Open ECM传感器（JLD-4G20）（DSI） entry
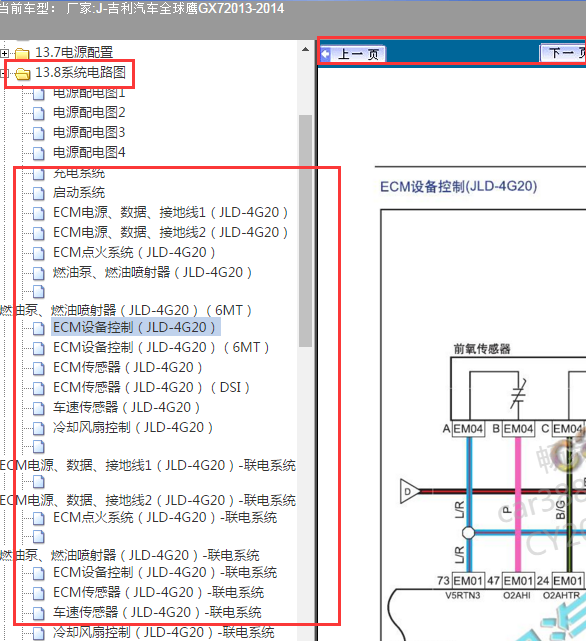586x641 pixels. tap(151, 388)
